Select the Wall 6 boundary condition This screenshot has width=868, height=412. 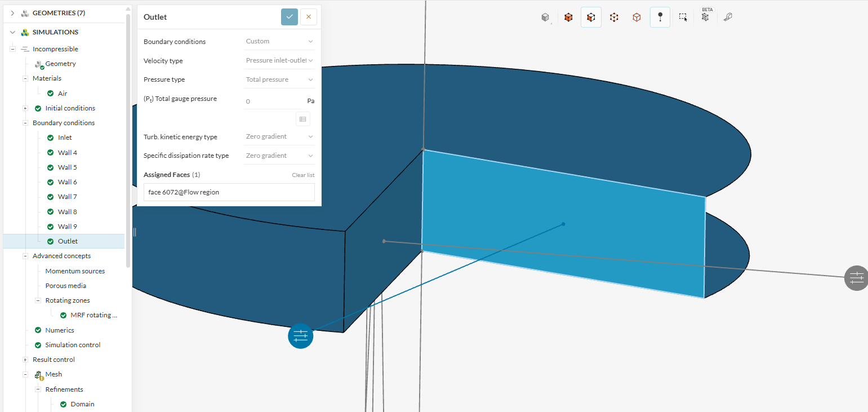(x=68, y=182)
